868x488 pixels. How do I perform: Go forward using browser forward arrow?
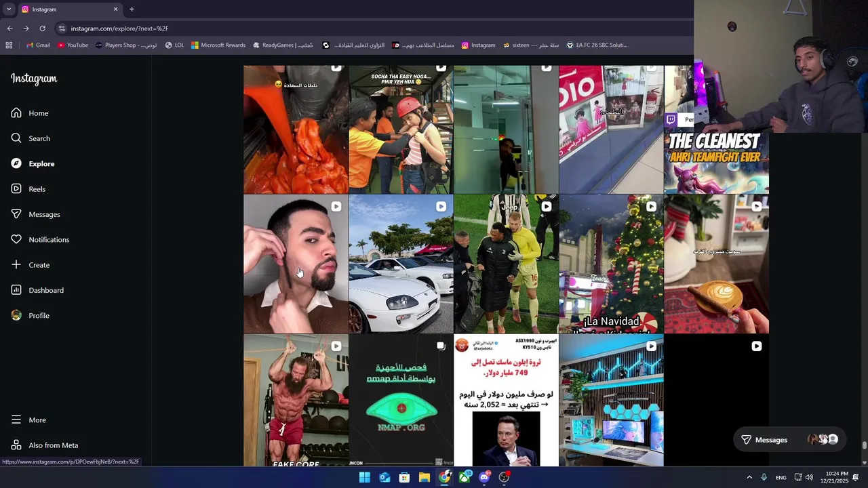click(x=26, y=28)
